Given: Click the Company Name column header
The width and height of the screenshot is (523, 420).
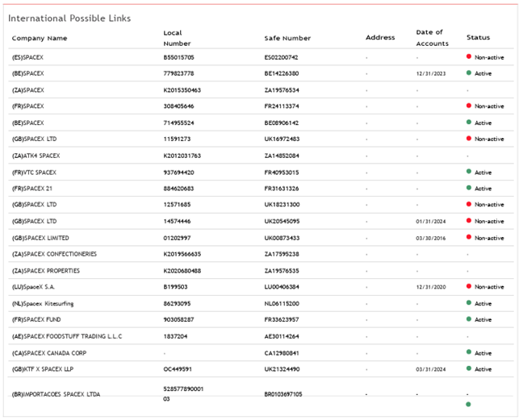Looking at the screenshot, I should [40, 39].
